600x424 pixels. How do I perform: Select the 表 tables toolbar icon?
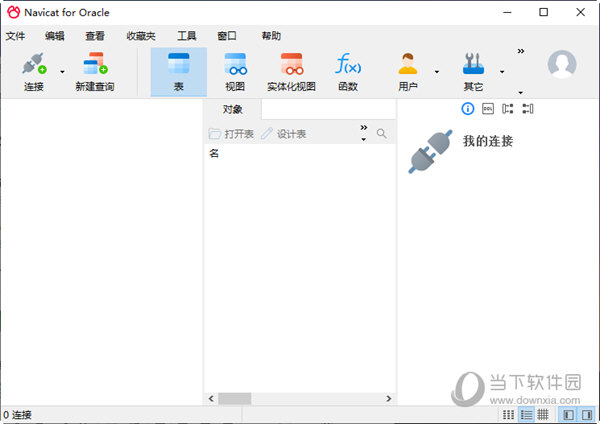tap(179, 72)
